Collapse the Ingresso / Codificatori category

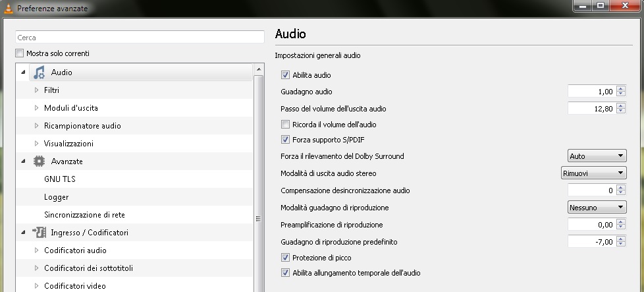click(x=23, y=233)
